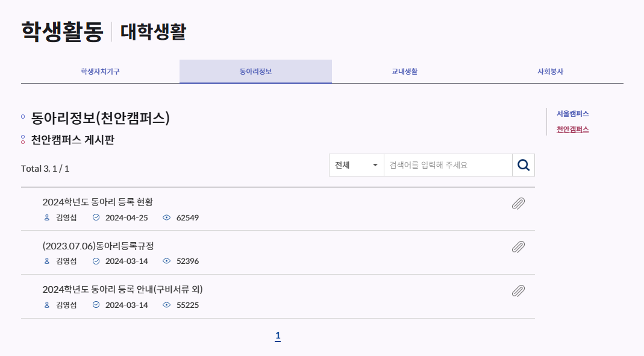Click eye icon next to count 52396
Screen dimensions: 644x356
(x=167, y=261)
